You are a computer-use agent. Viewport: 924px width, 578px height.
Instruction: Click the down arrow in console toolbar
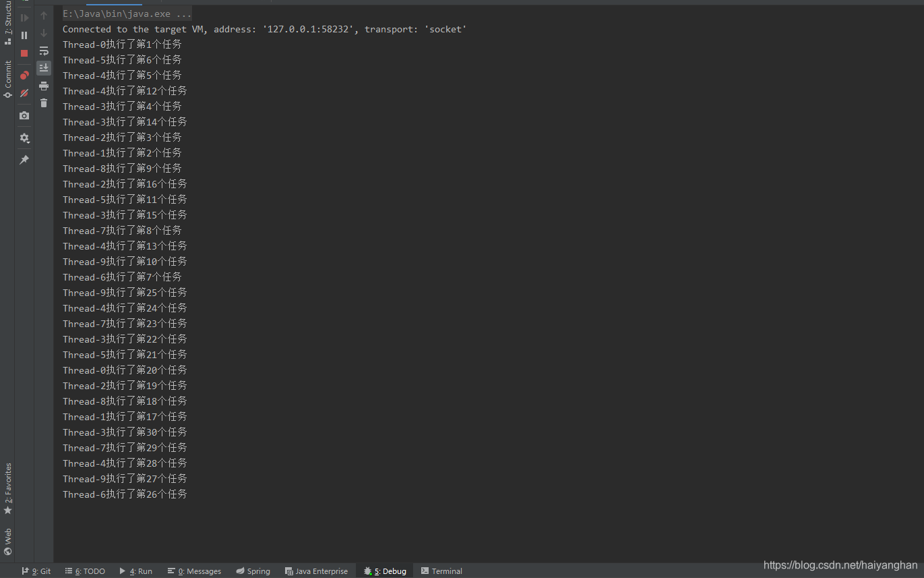(44, 33)
